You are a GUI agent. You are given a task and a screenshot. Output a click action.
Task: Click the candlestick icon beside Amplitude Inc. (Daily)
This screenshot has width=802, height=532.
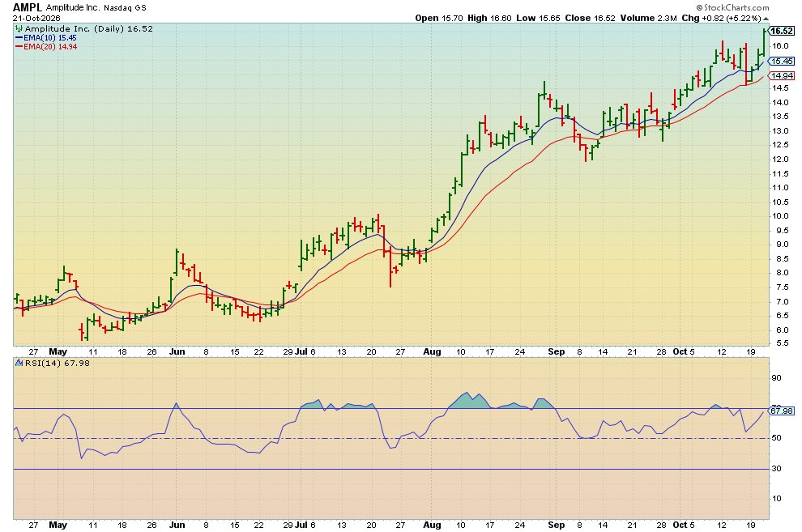(x=19, y=29)
